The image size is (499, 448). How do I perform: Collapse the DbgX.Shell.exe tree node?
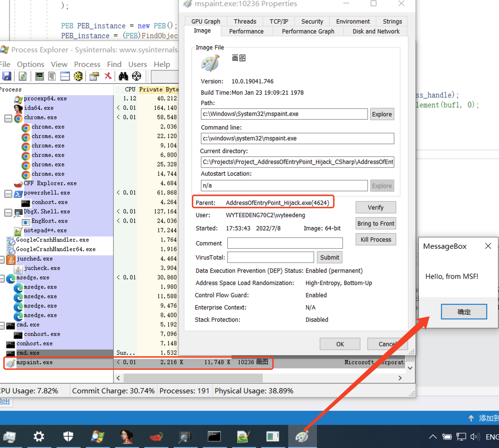pyautogui.click(x=8, y=212)
